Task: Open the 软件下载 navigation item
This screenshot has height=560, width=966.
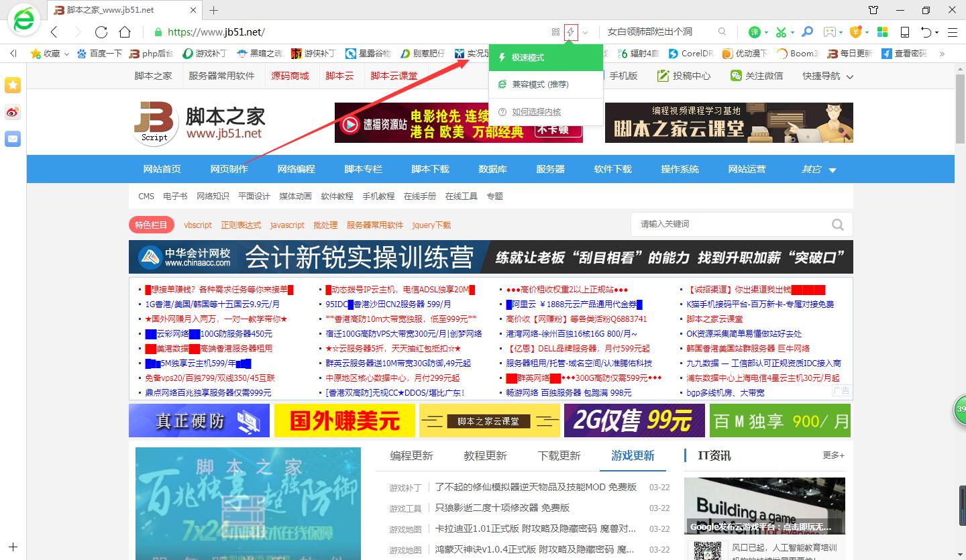Action: click(x=613, y=169)
